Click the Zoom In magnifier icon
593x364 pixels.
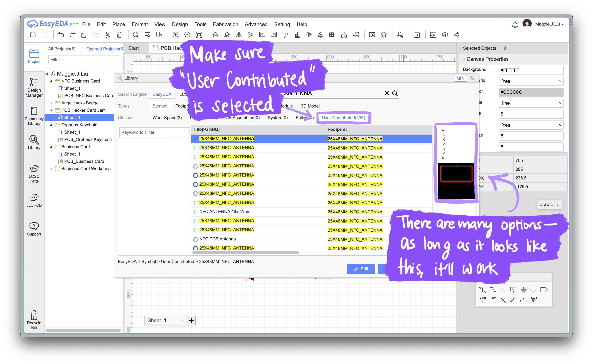coord(176,35)
